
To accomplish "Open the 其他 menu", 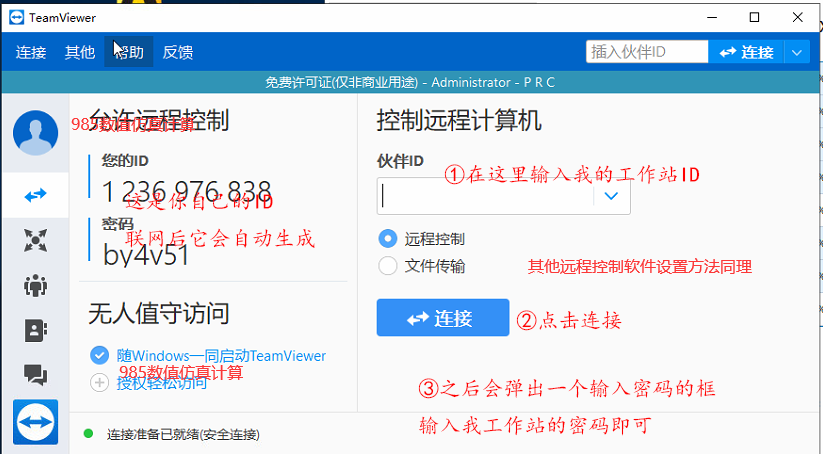I will tap(80, 52).
